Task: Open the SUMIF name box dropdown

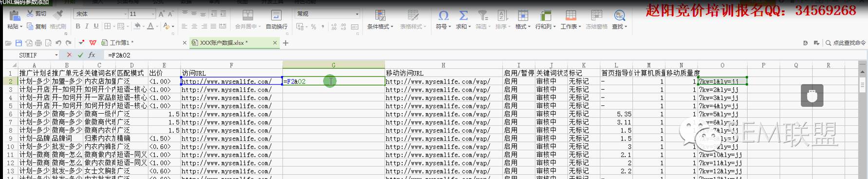Action: (56, 55)
